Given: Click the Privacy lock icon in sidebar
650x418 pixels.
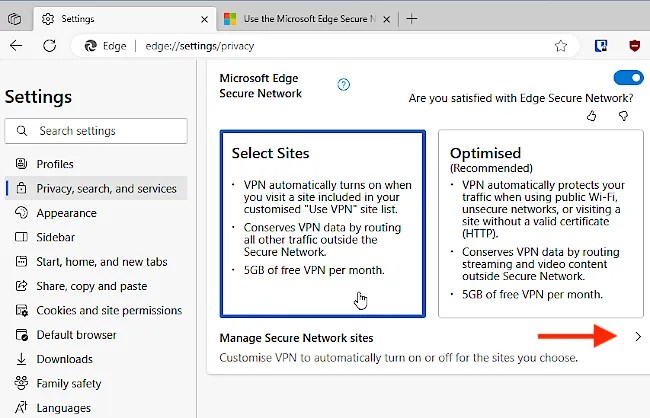Looking at the screenshot, I should click(x=21, y=188).
